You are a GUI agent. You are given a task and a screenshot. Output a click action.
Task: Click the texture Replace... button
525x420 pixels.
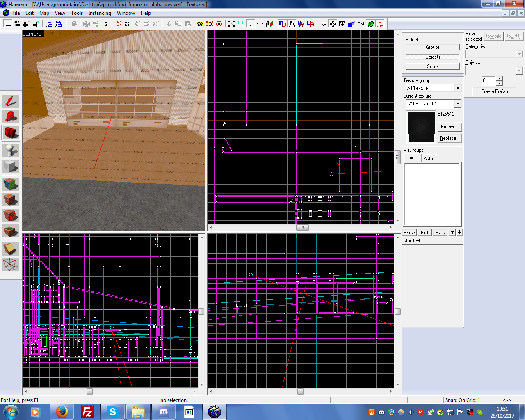point(450,138)
